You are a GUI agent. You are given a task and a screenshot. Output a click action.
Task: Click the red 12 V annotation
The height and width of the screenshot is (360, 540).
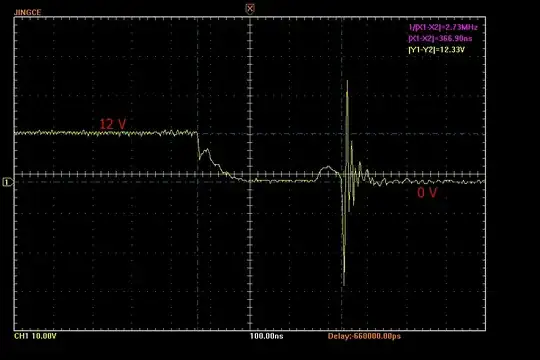113,124
